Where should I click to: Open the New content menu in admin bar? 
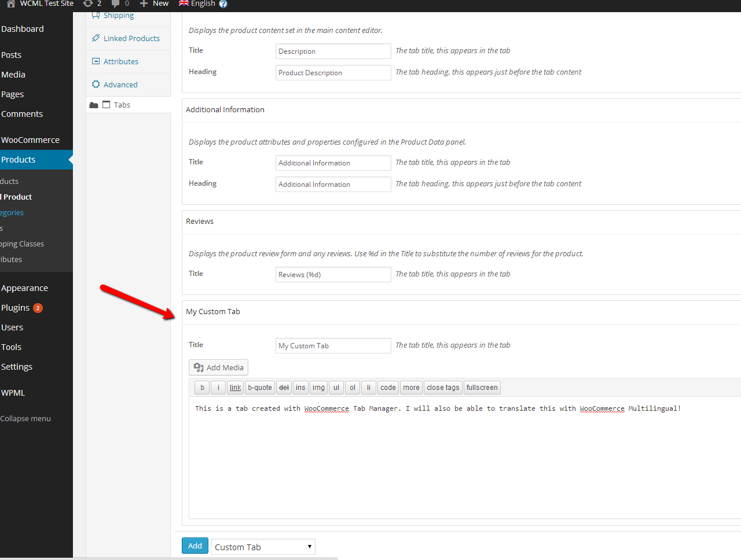point(155,3)
